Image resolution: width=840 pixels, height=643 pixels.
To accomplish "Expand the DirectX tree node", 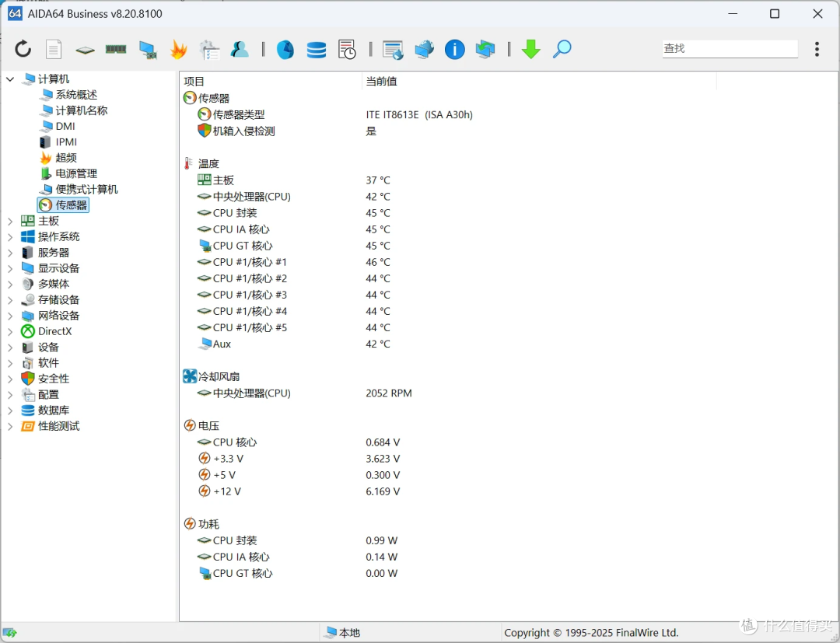I will pos(10,331).
